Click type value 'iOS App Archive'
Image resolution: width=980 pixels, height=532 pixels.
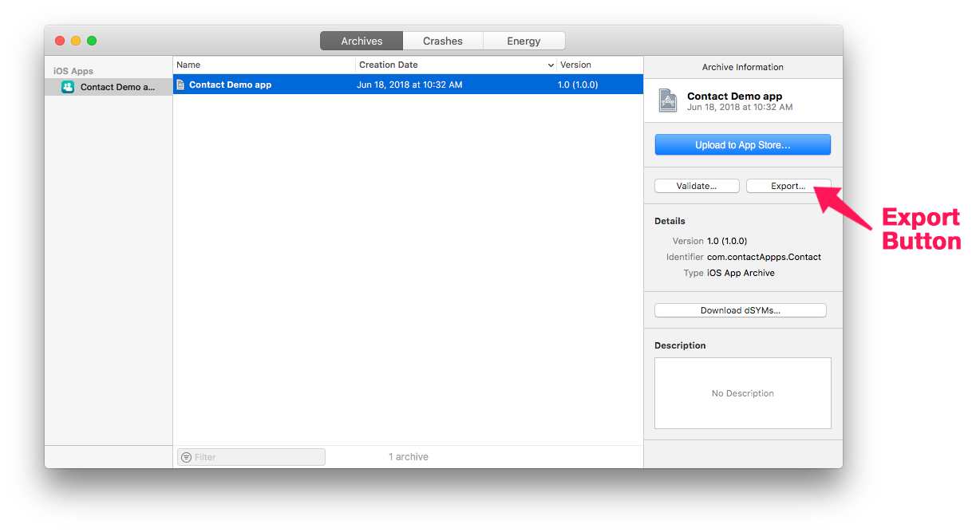click(741, 273)
